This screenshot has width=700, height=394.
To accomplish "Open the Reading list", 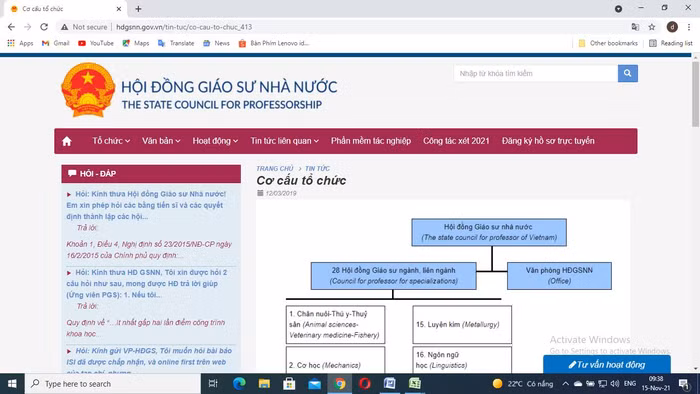I will (x=671, y=43).
